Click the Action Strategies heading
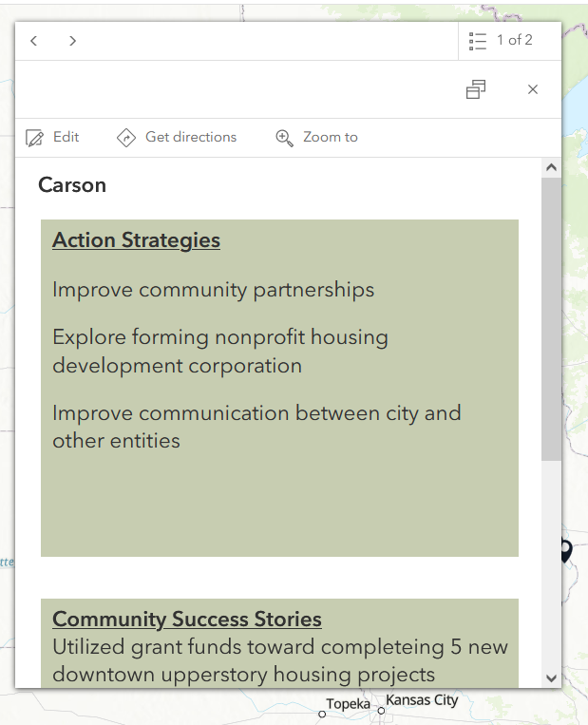This screenshot has width=588, height=725. point(136,240)
